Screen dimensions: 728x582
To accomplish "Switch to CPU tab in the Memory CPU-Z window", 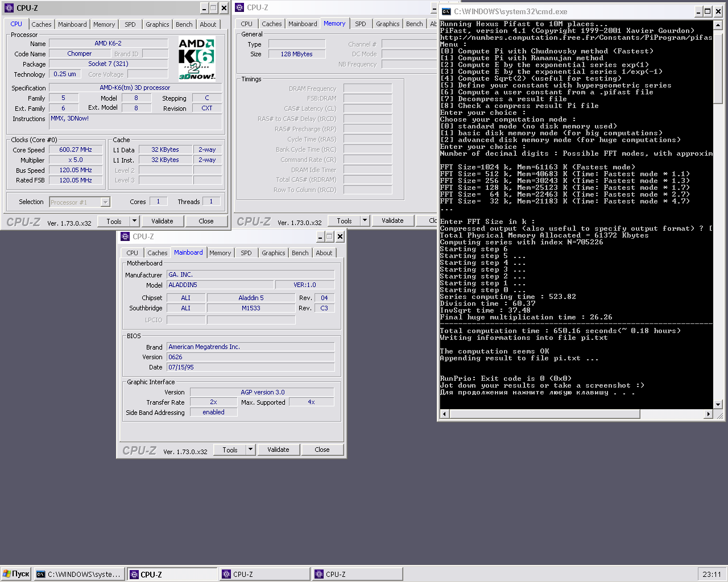I will tap(246, 24).
